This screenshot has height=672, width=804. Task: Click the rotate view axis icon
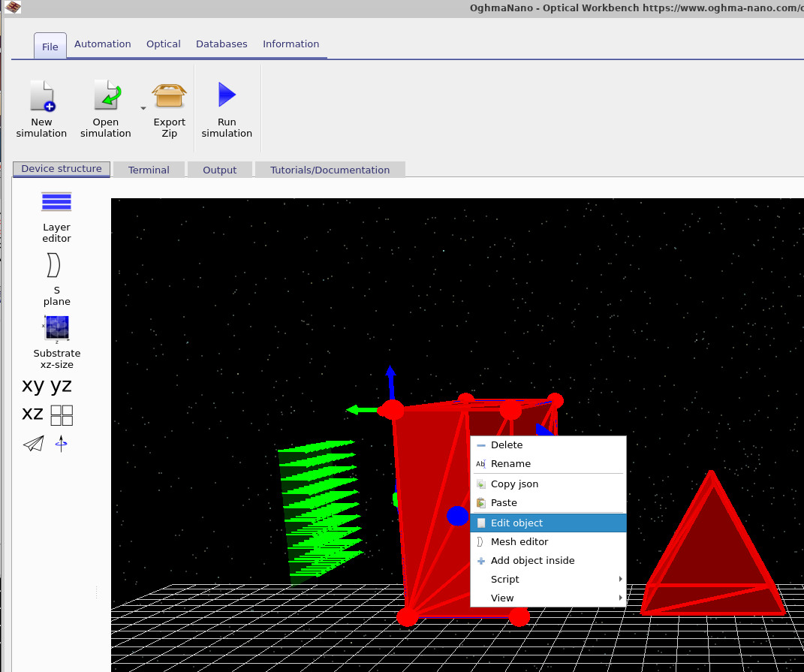pyautogui.click(x=61, y=443)
